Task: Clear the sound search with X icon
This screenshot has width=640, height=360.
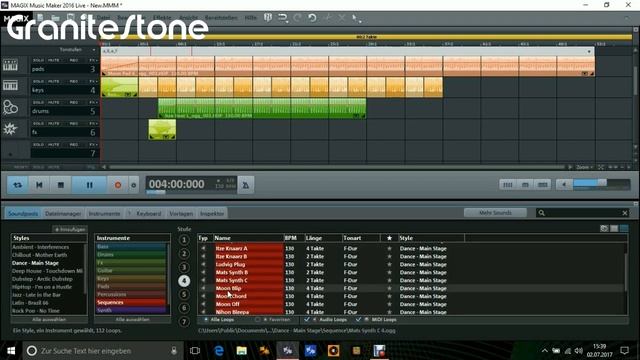Action: point(624,213)
